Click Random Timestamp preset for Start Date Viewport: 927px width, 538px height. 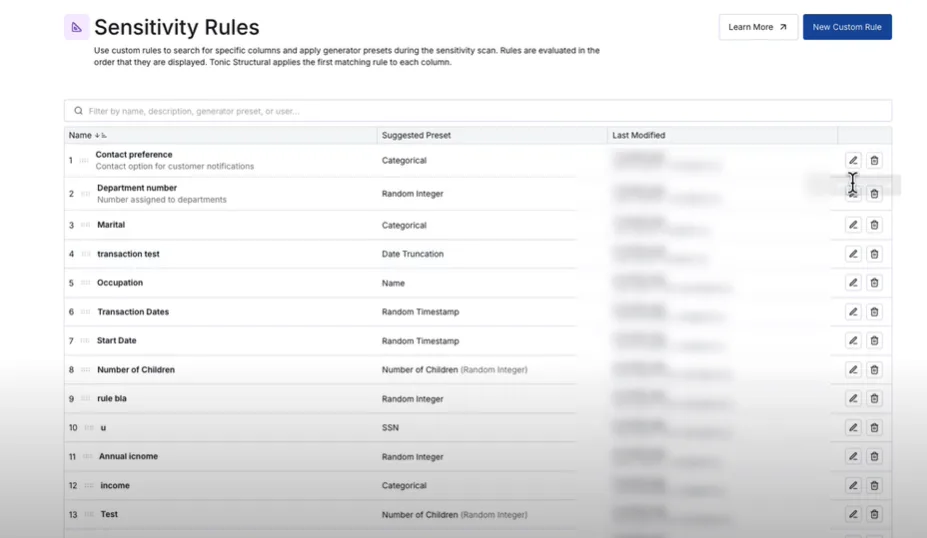420,341
